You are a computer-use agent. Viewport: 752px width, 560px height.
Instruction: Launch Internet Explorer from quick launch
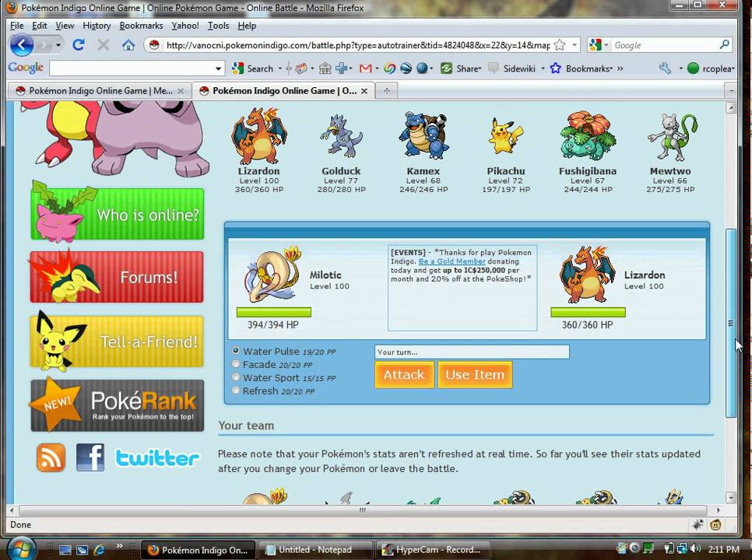[100, 550]
